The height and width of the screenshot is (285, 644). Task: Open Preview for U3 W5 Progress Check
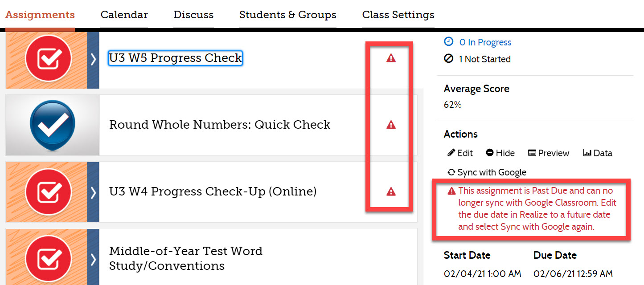(x=549, y=153)
